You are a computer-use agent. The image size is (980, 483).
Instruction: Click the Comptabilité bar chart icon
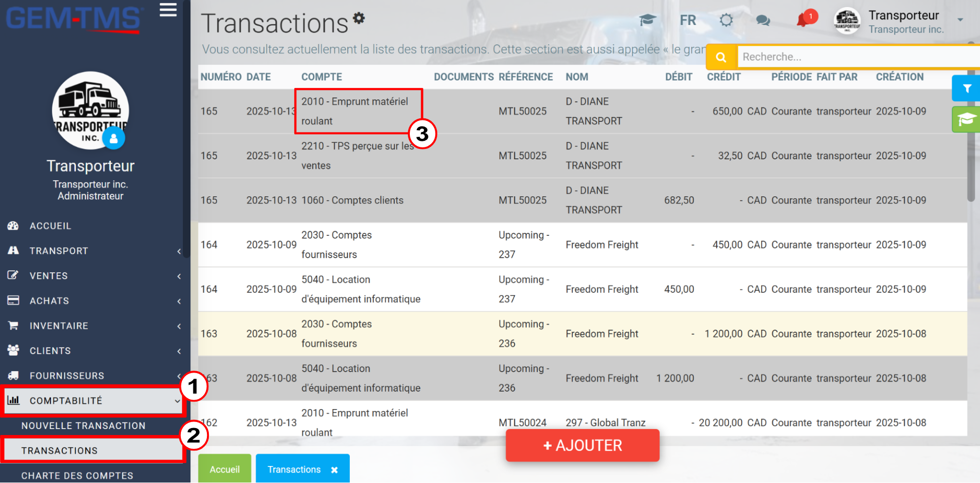pyautogui.click(x=13, y=400)
